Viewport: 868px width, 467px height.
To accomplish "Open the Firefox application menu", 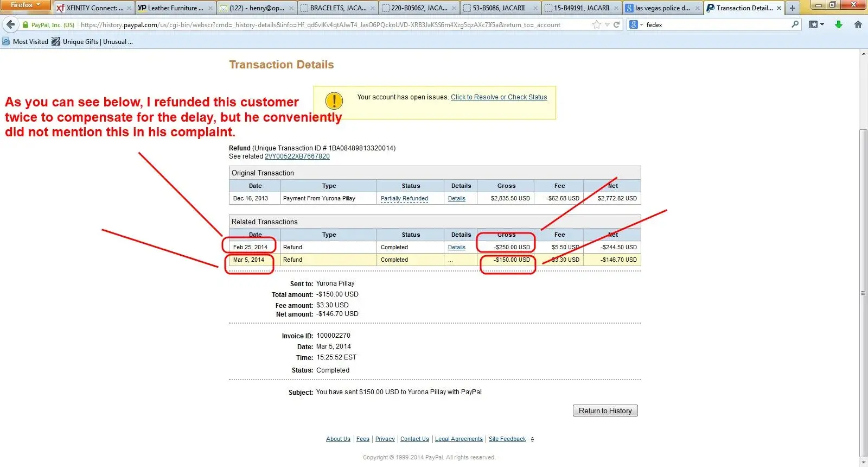I will (25, 5).
